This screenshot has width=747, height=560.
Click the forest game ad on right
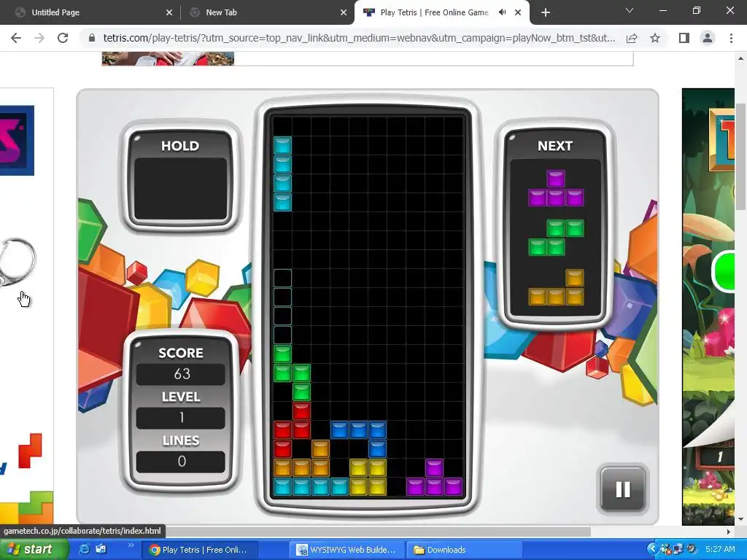tap(708, 307)
